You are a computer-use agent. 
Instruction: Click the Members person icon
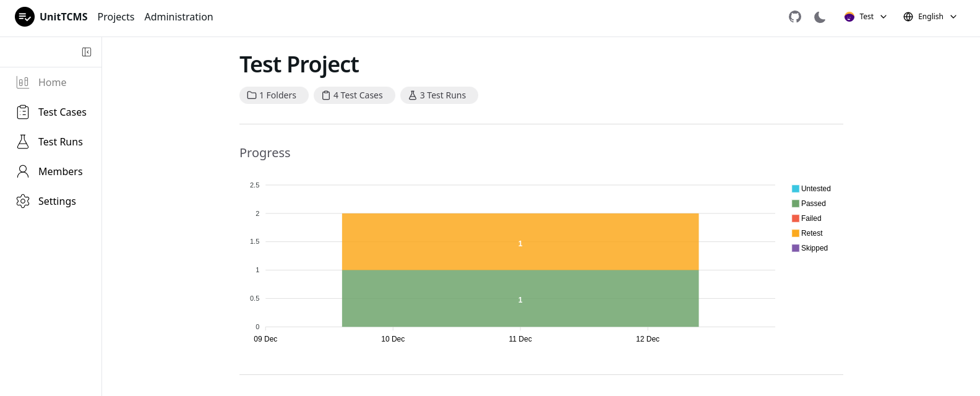coord(23,171)
